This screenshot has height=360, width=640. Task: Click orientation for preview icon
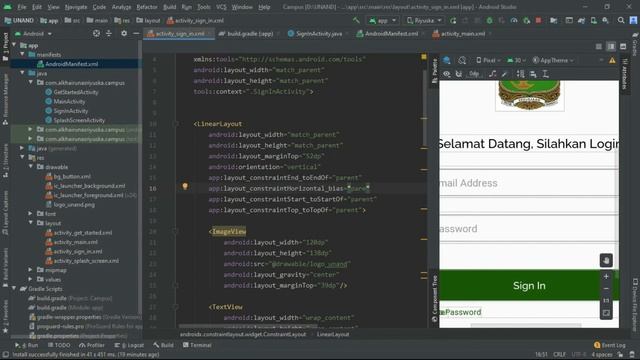(462, 60)
